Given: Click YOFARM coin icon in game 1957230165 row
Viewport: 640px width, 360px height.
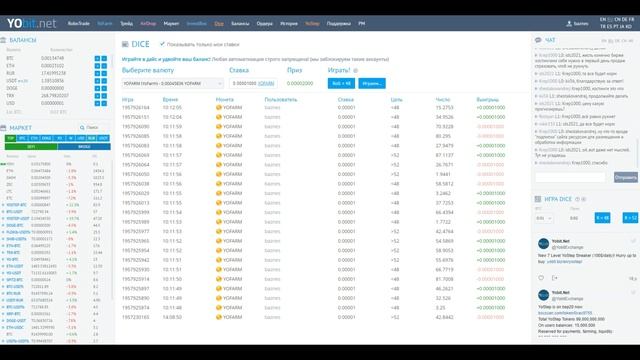Looking at the screenshot, I should pos(219,317).
